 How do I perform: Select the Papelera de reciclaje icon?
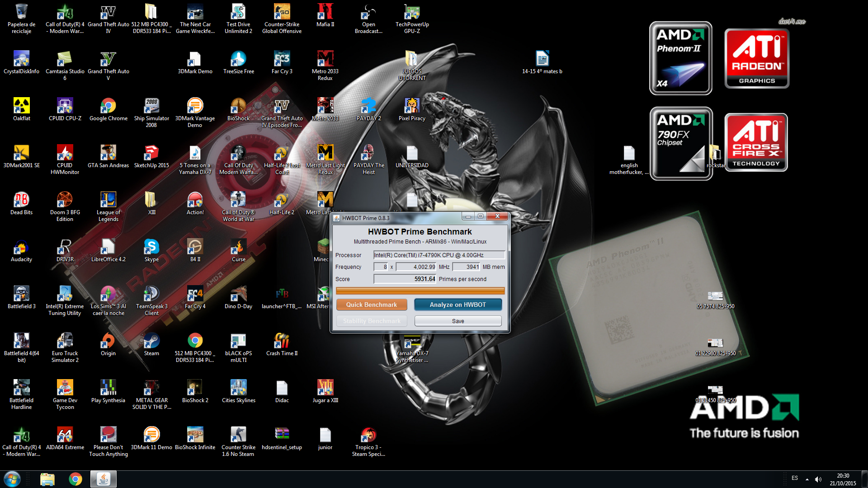[21, 19]
